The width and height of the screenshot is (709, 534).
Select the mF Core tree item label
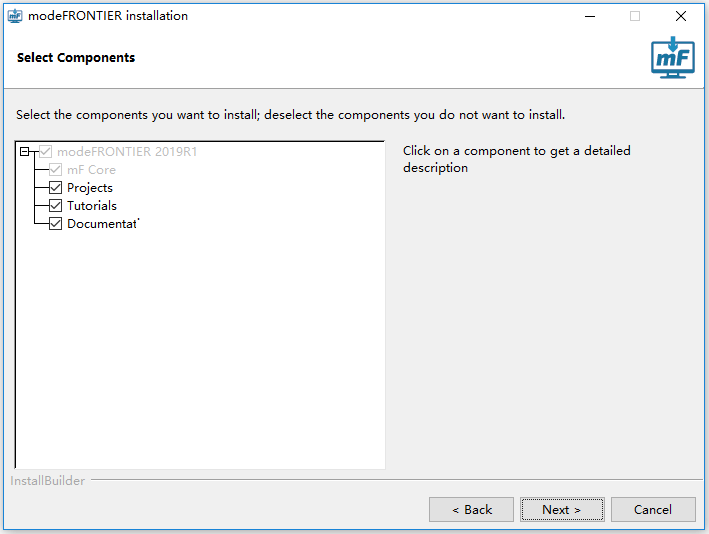pyautogui.click(x=91, y=170)
